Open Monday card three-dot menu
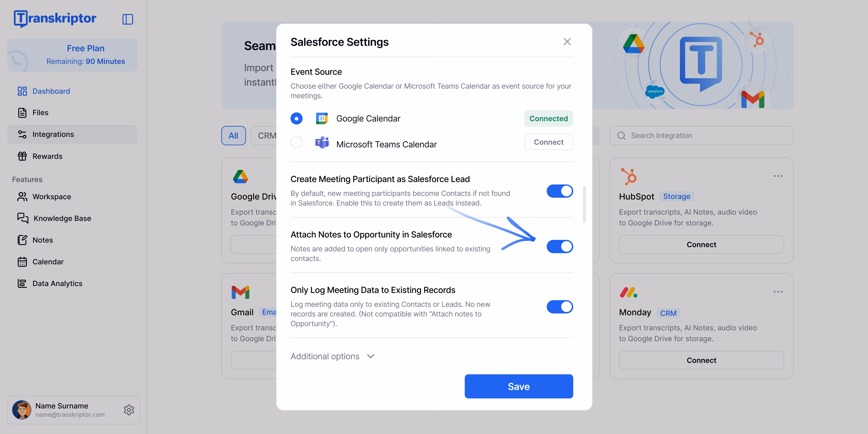This screenshot has height=434, width=868. coord(778,292)
